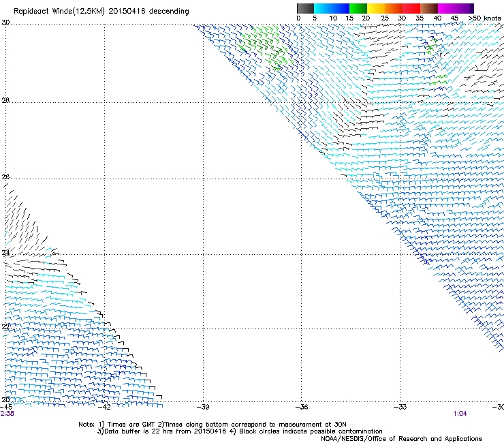Click the -45 longitude axis label
The image size is (504, 443).
pyautogui.click(x=6, y=407)
